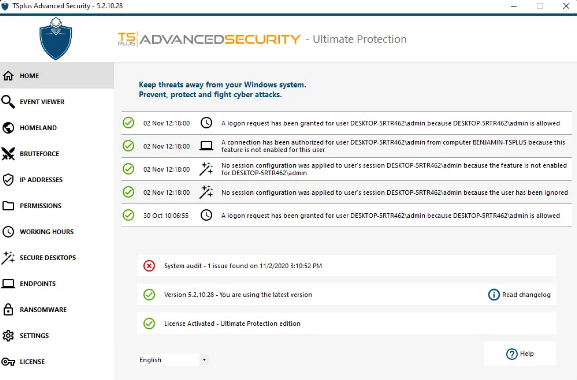Open the LICENSE section

pyautogui.click(x=57, y=362)
